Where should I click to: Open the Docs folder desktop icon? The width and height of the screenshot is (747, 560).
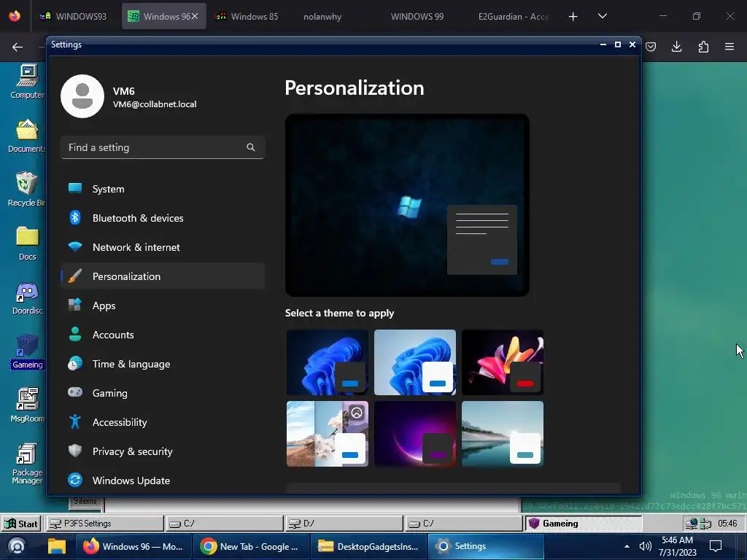[x=27, y=244]
